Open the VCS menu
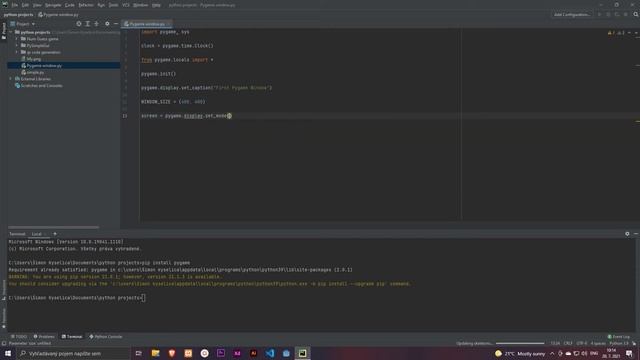 coord(126,5)
